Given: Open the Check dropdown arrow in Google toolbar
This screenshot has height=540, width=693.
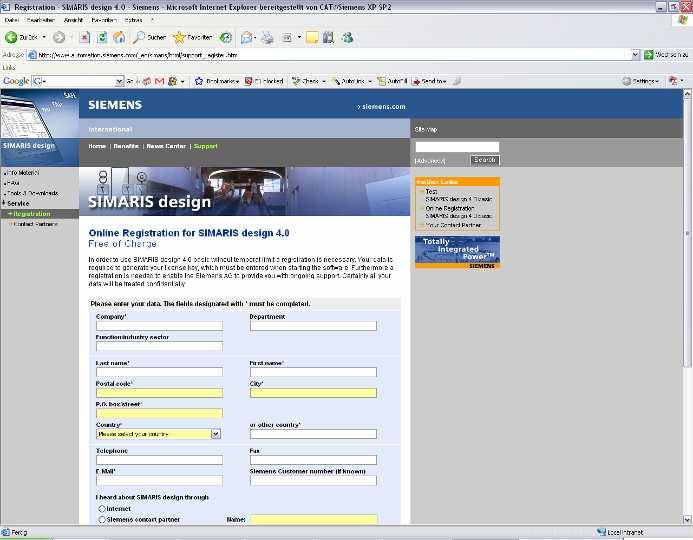Looking at the screenshot, I should point(324,81).
